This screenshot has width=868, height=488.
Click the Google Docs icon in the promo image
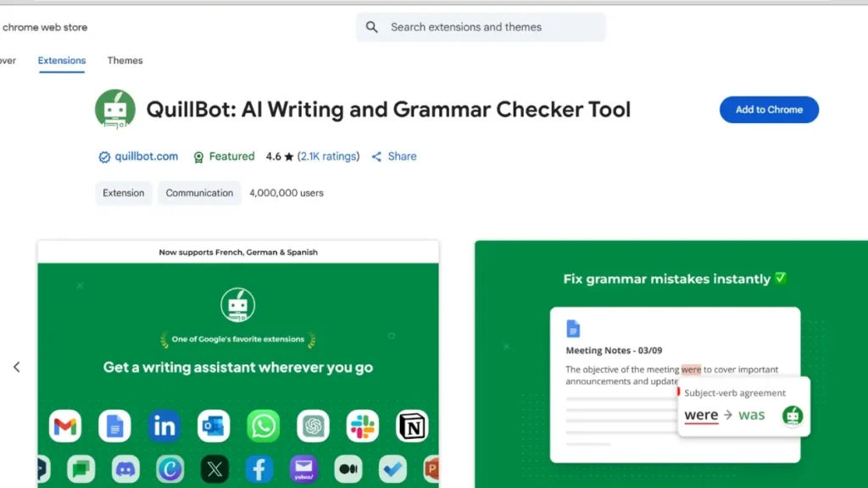click(114, 426)
